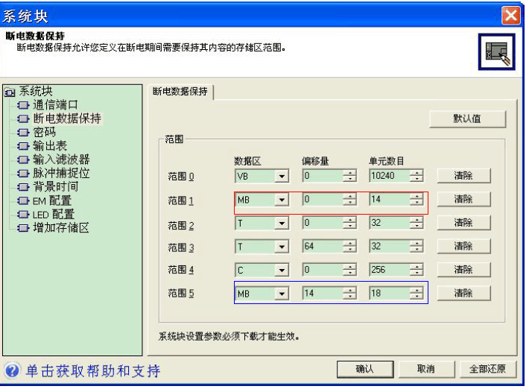Select 脉冲捕捉位 in the tree
The height and width of the screenshot is (392, 532).
61,173
